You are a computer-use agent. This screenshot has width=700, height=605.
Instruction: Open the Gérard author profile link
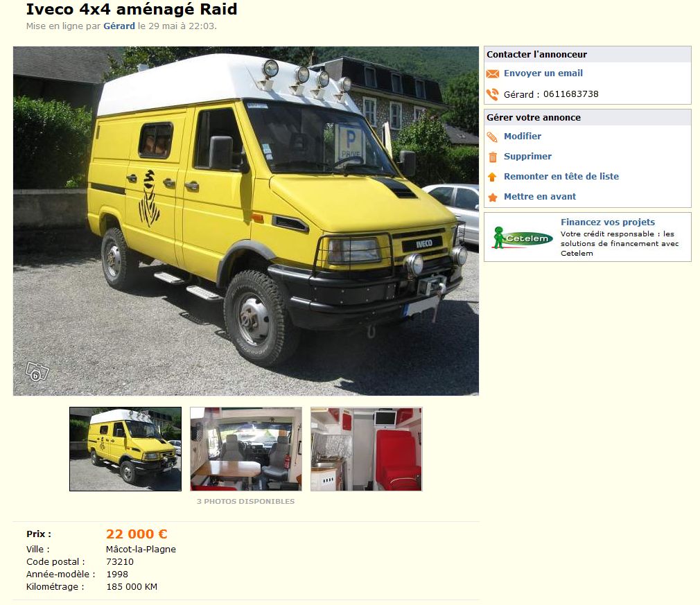click(119, 26)
